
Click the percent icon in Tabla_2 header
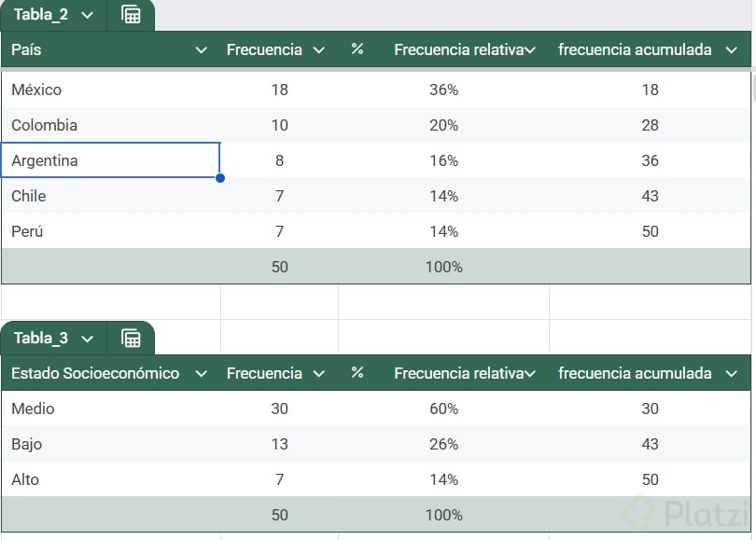tap(357, 49)
